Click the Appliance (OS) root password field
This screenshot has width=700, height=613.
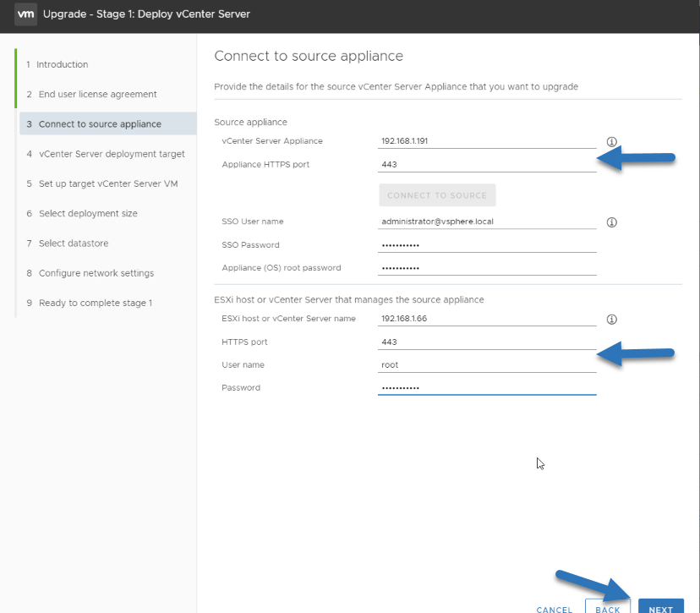487,268
